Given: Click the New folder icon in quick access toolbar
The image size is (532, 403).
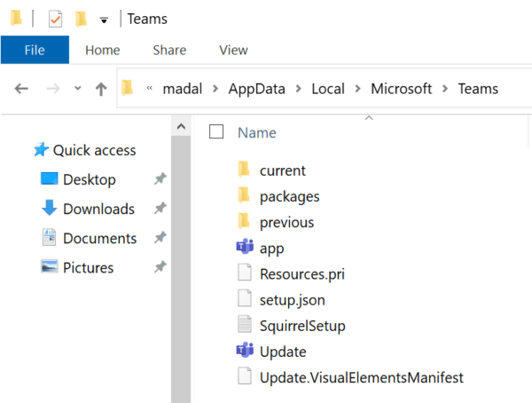Looking at the screenshot, I should click(x=81, y=19).
